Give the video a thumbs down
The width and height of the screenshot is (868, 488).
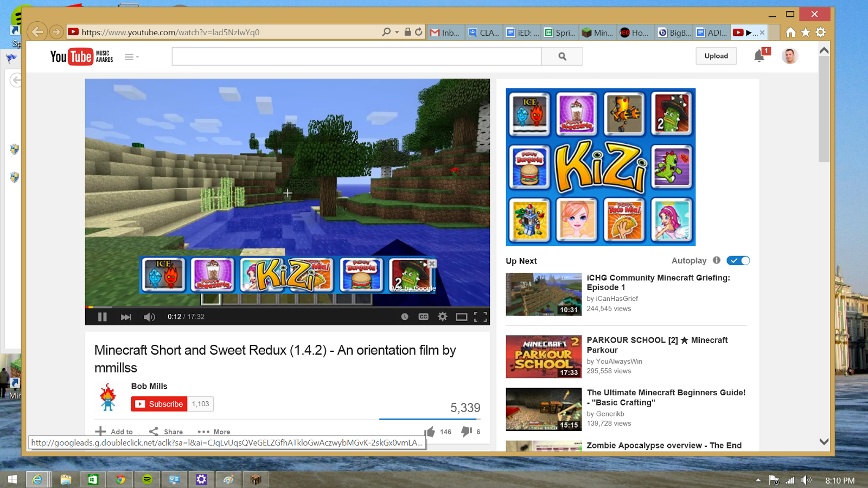[x=465, y=431]
